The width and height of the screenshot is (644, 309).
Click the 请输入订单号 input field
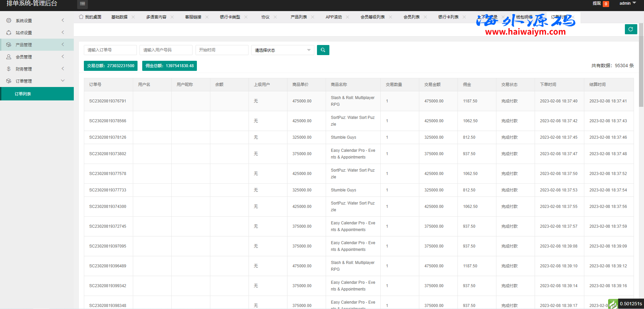click(110, 50)
